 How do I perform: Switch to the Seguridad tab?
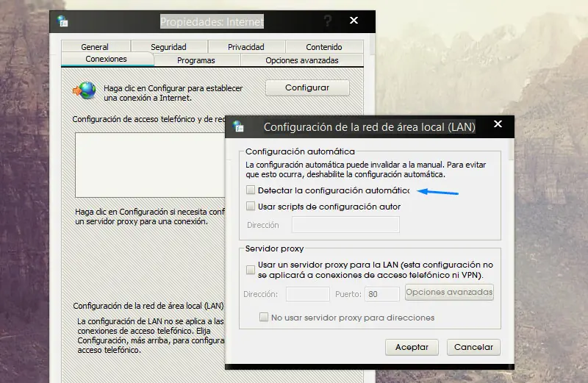pos(169,46)
